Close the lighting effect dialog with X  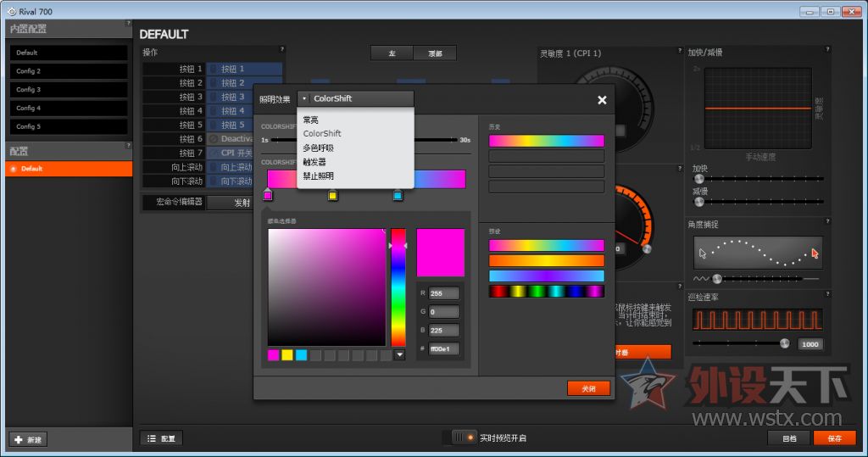602,100
